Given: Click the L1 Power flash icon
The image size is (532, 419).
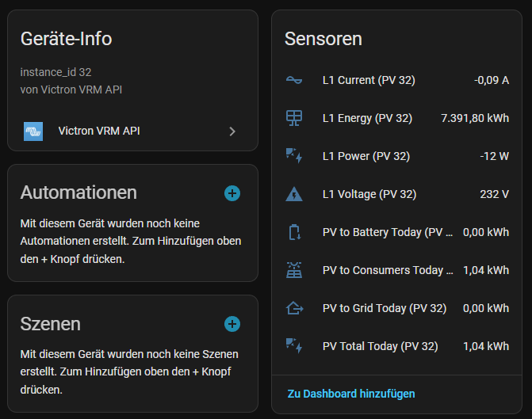Looking at the screenshot, I should (x=294, y=156).
